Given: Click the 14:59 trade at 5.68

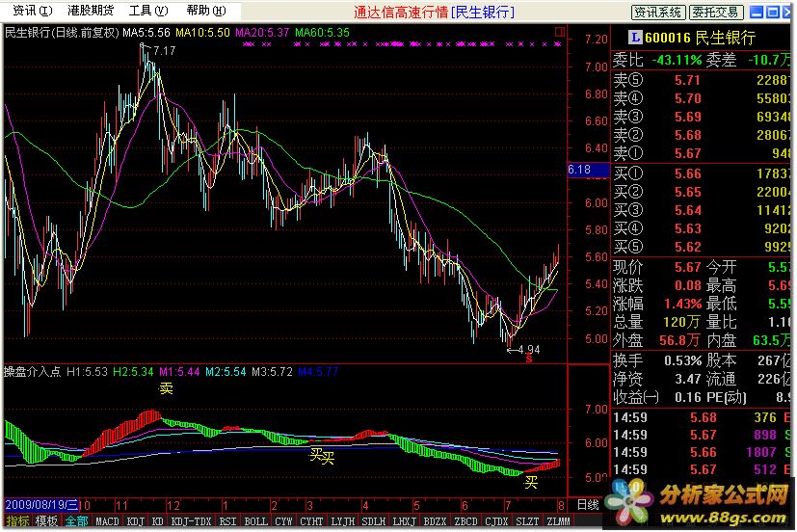Looking at the screenshot, I should (702, 417).
